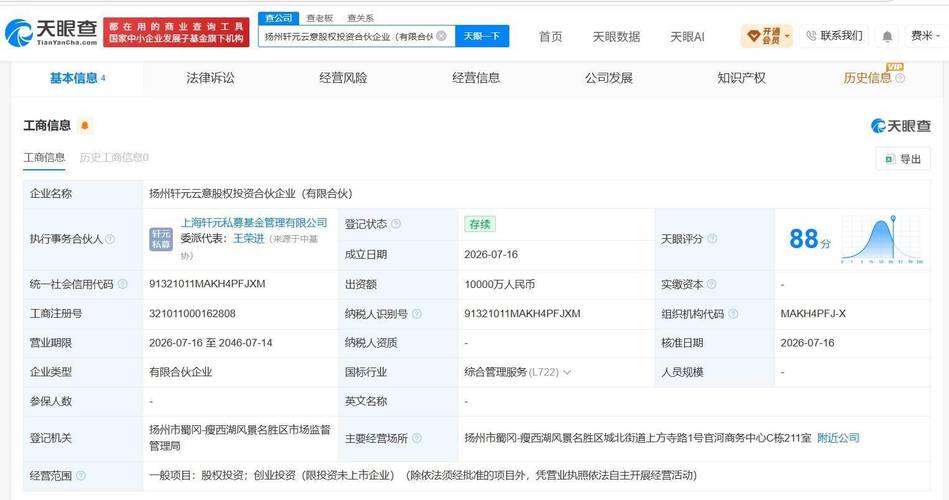
Task: Click the 88分 score distribution chart
Action: [882, 239]
